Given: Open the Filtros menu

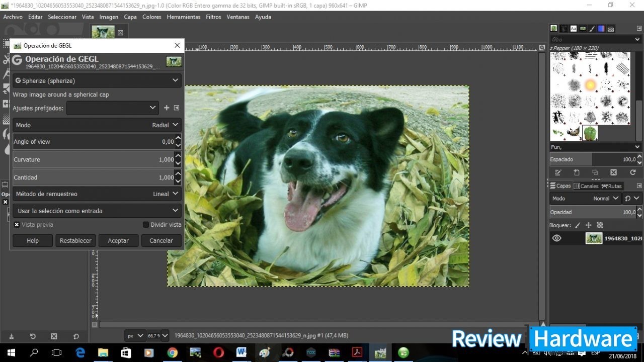Looking at the screenshot, I should point(213,17).
